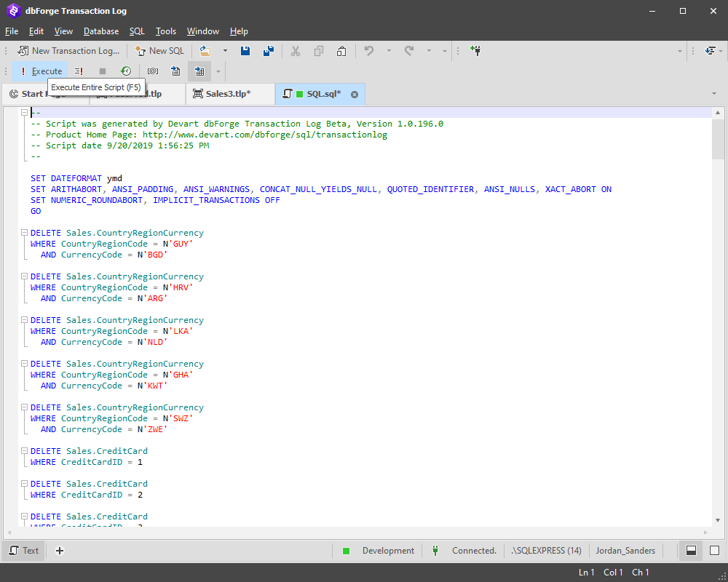Viewport: 728px width, 582px height.
Task: Toggle the split layout view in the status bar
Action: click(692, 551)
